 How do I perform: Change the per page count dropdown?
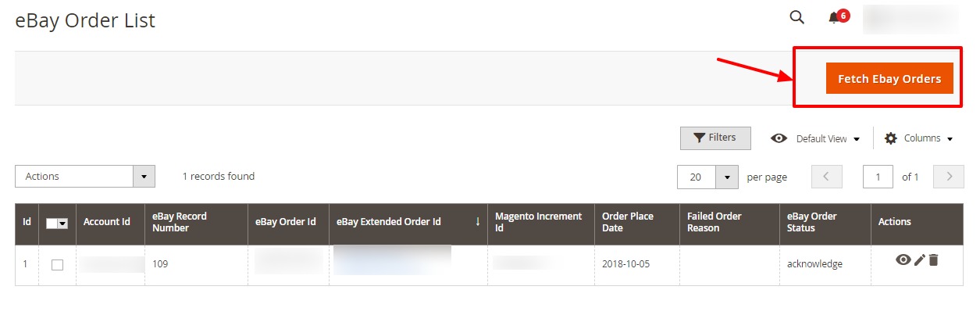coord(707,177)
